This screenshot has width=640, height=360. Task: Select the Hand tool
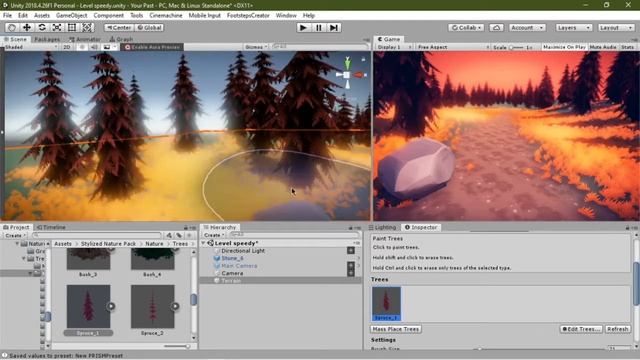coord(12,27)
